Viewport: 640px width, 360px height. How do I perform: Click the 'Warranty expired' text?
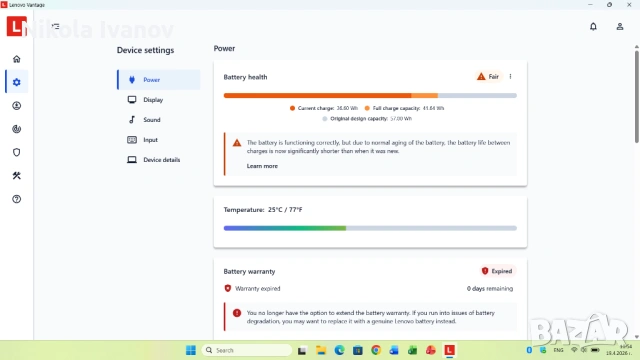coord(258,288)
